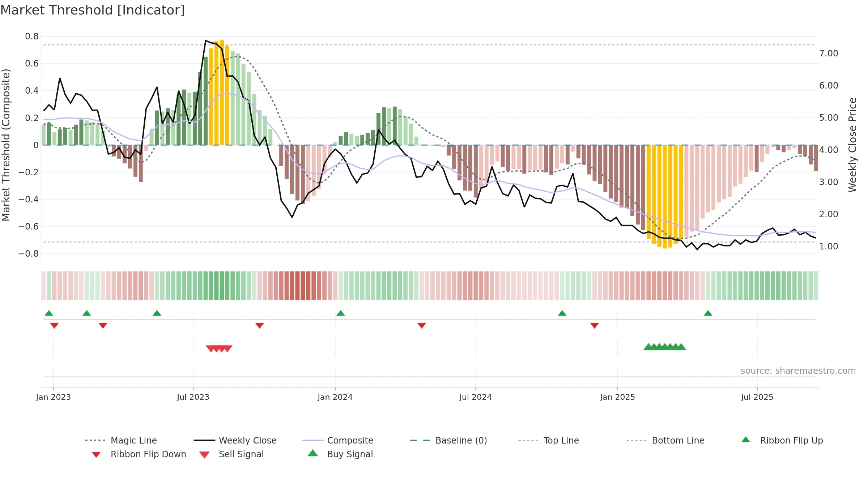Toggle the Magic Line legend entry
868x488 pixels.
point(121,440)
